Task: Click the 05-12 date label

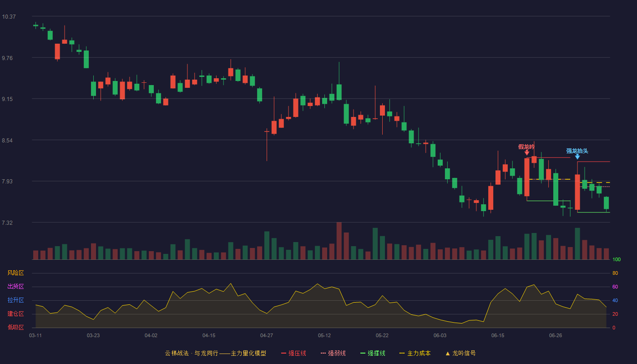Action: tap(324, 335)
